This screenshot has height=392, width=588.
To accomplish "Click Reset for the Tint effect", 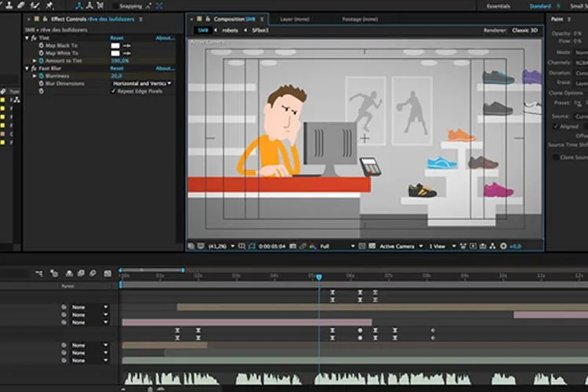I will [x=117, y=38].
